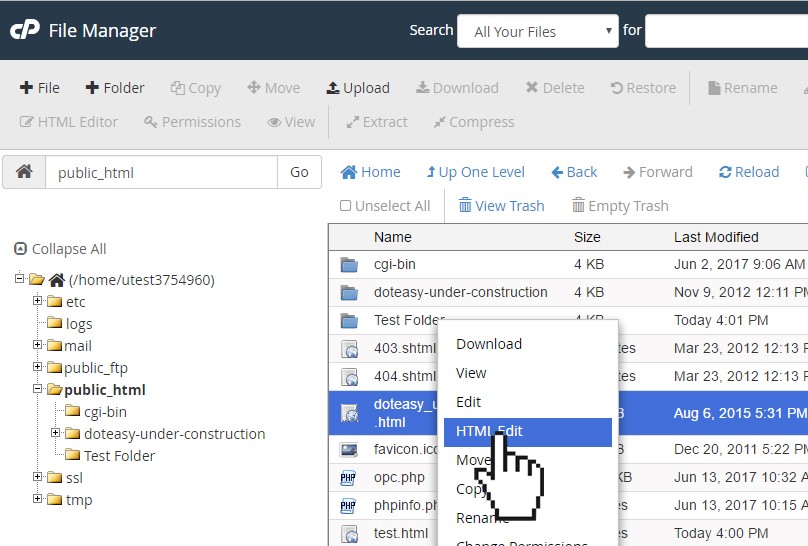Click the cPanel logo icon
This screenshot has height=546, width=808.
(x=25, y=30)
